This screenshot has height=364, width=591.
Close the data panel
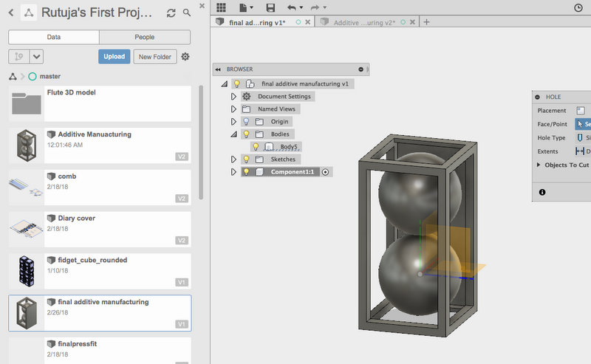(202, 6)
